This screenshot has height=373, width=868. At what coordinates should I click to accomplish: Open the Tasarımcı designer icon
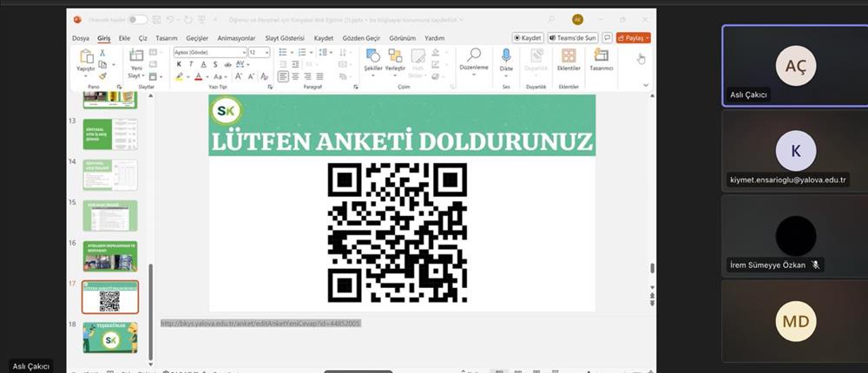(601, 55)
